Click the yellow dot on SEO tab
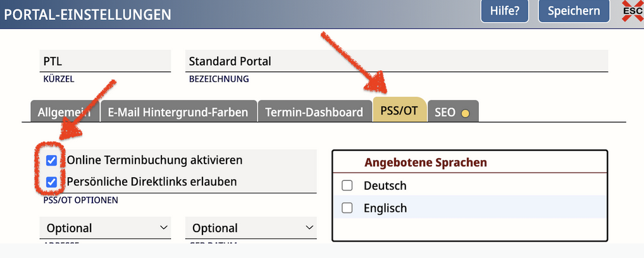Image resolution: width=644 pixels, height=258 pixels. click(x=465, y=113)
